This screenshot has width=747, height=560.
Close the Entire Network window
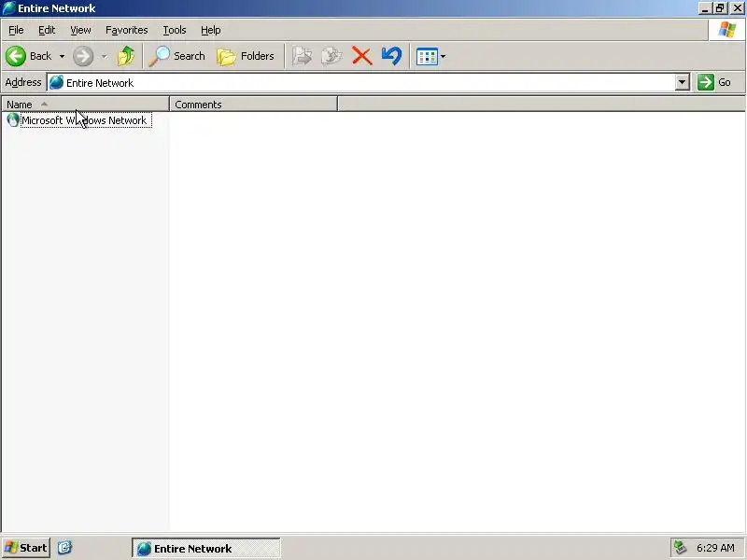pos(737,8)
